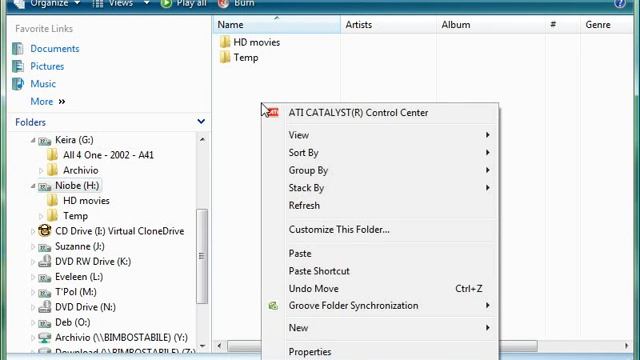Collapse the Folders pane with chevron

point(201,122)
